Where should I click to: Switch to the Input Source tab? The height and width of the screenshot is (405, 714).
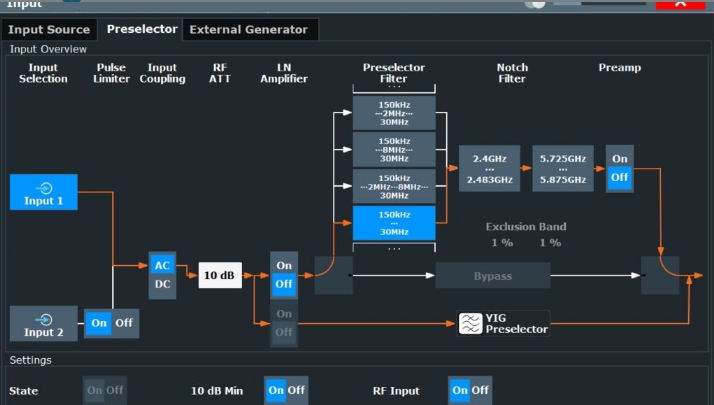pos(49,30)
